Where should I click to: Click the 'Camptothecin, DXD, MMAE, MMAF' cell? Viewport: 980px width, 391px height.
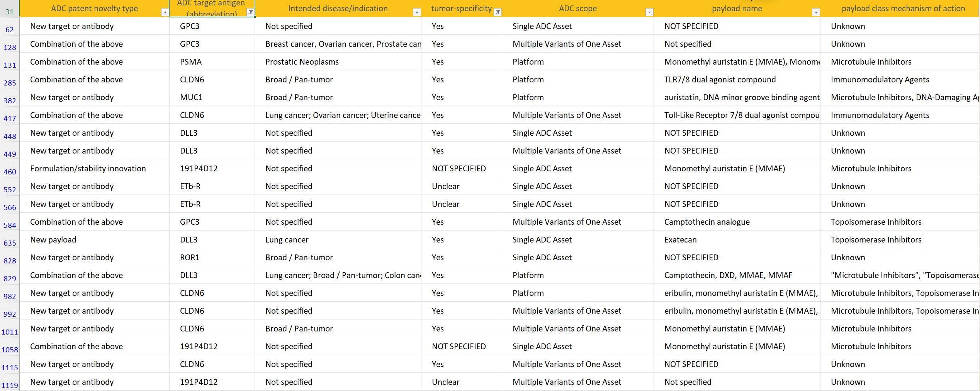(737, 275)
